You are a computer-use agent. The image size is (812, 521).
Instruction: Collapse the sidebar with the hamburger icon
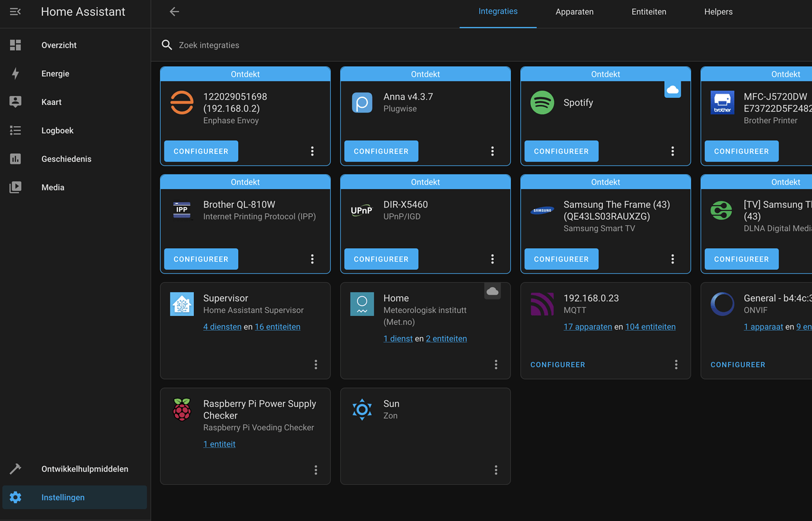(15, 12)
